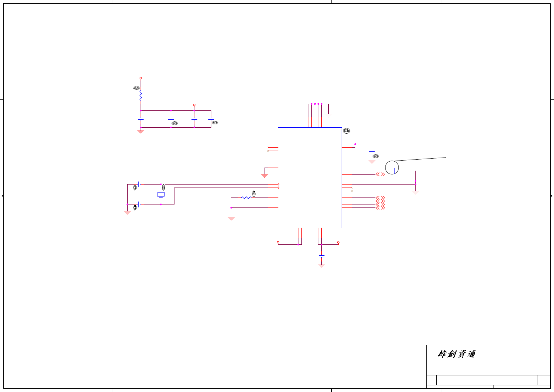Click the ground symbol below the horizontal resistor branch
The width and height of the screenshot is (554, 392).
pos(231,219)
